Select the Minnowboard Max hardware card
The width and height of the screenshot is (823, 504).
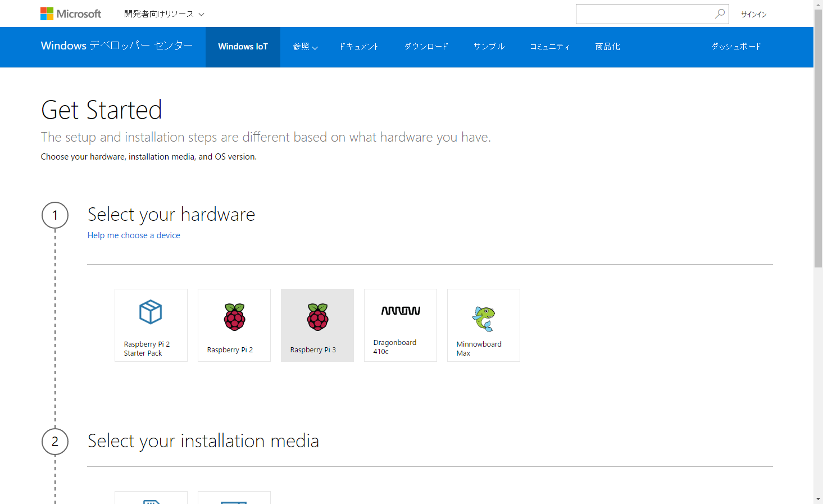coord(484,325)
